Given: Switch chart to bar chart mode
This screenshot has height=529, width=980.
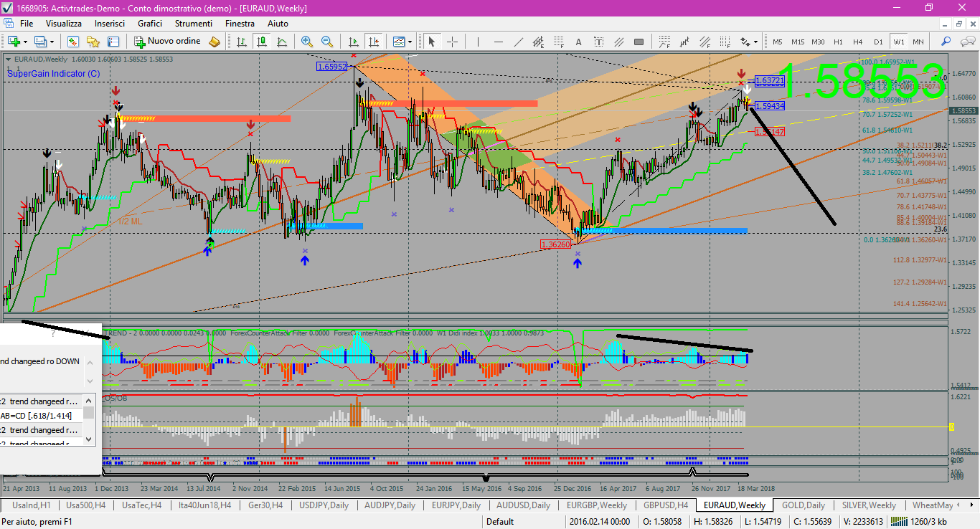Looking at the screenshot, I should tap(242, 42).
